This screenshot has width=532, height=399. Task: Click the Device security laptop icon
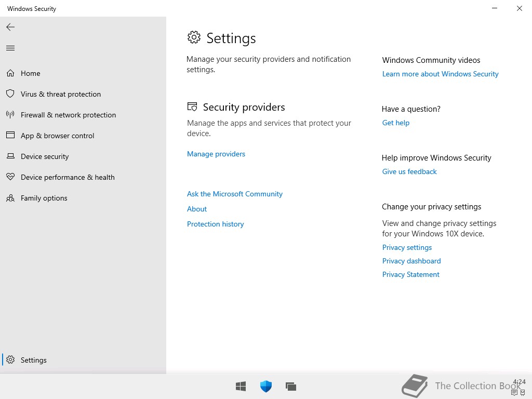coord(10,156)
